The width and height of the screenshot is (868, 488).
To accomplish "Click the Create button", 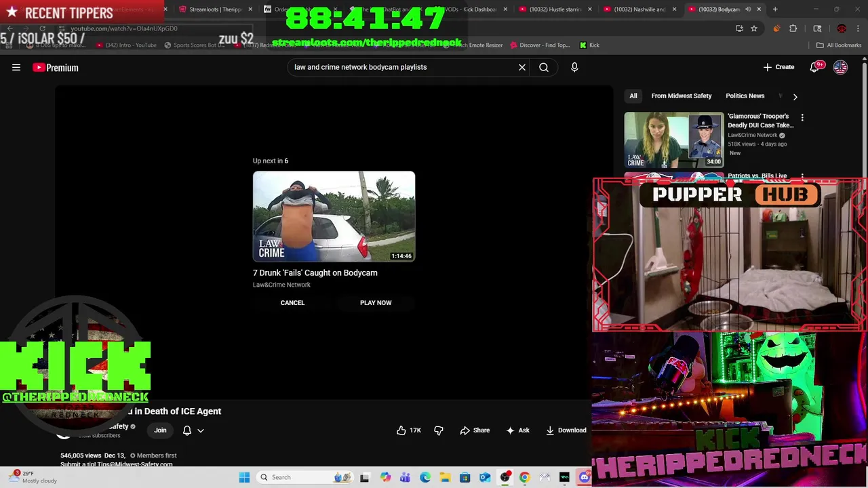I will tap(778, 67).
